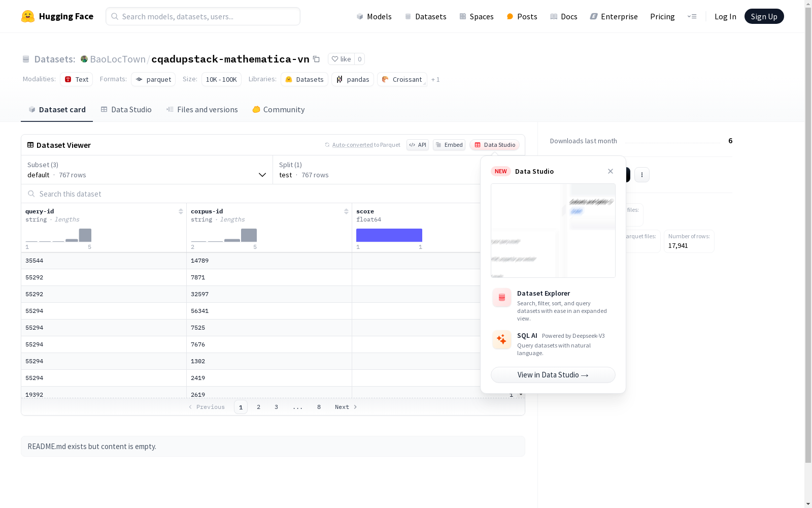
Task: Click the heart like button
Action: click(x=341, y=59)
